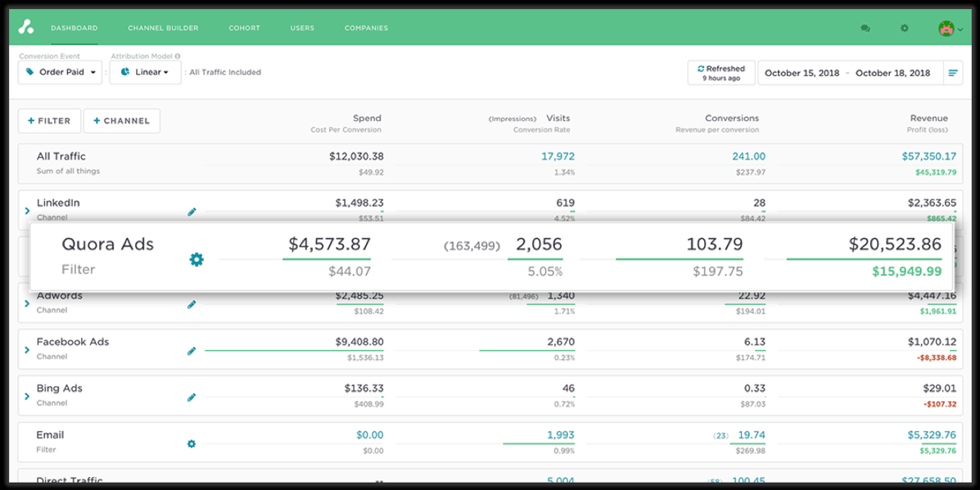
Task: Expand the Facebook Ads channel row
Action: click(x=27, y=350)
